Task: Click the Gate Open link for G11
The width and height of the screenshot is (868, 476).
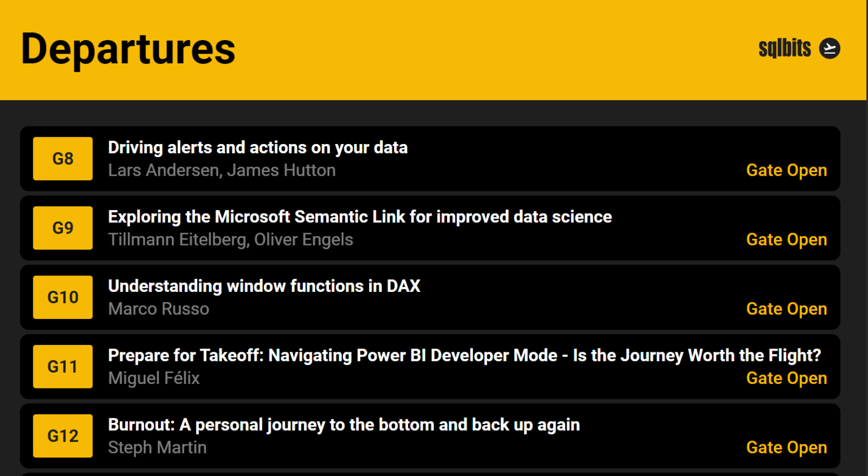Action: tap(786, 378)
